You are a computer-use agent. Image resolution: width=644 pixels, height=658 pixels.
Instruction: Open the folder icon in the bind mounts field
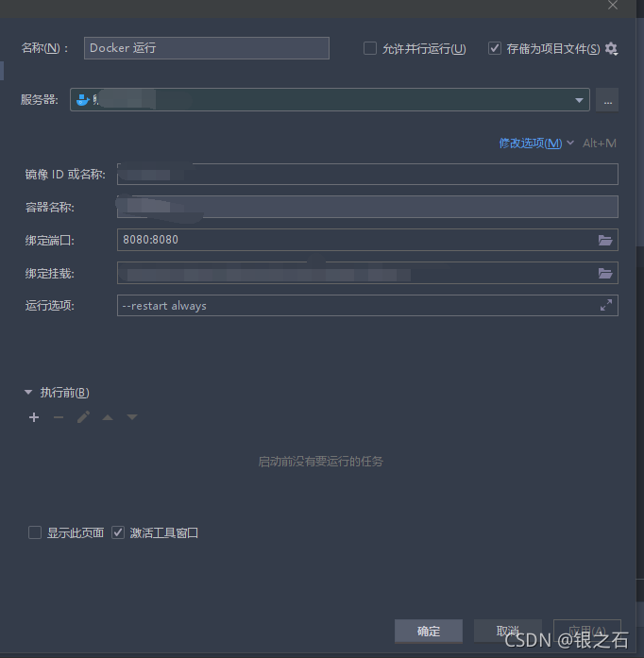605,273
